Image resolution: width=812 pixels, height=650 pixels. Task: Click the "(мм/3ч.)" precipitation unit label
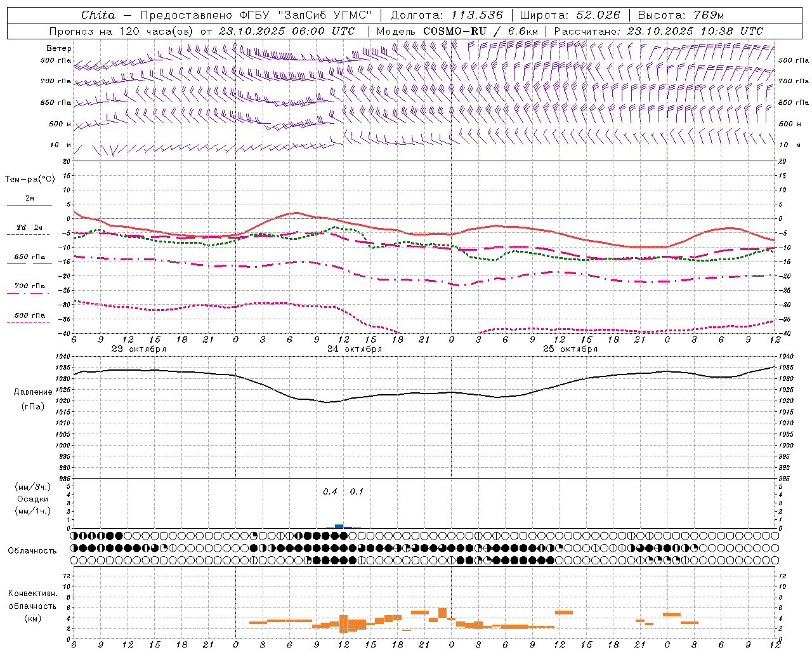[x=33, y=487]
